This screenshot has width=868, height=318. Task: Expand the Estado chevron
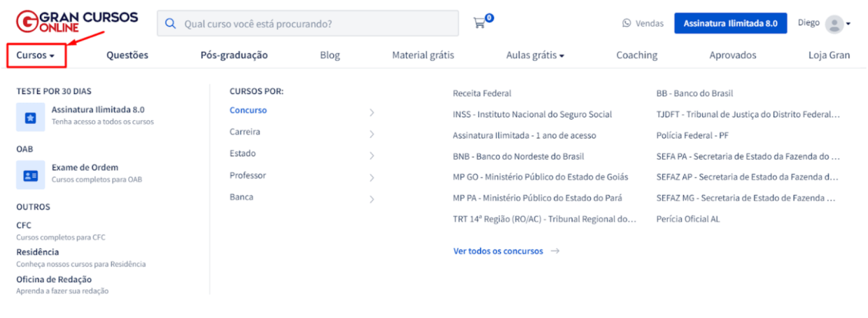pos(372,155)
